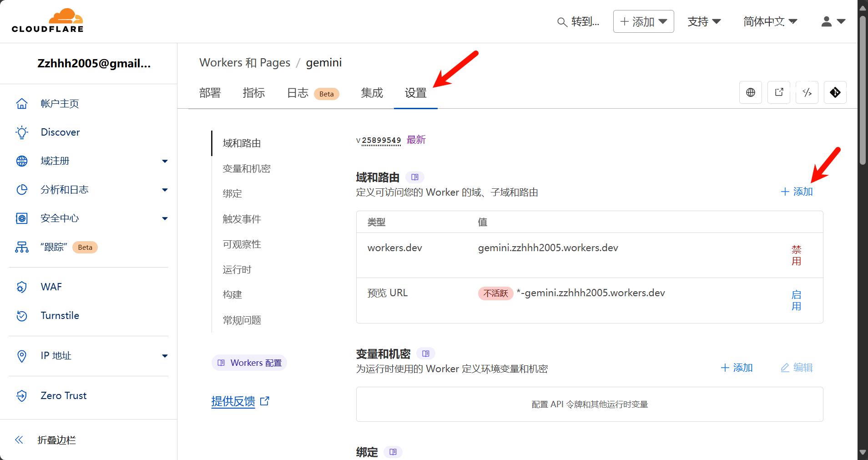Viewport: 868px width, 460px height.
Task: Enable the 预览 URL with 启用
Action: coord(796,300)
